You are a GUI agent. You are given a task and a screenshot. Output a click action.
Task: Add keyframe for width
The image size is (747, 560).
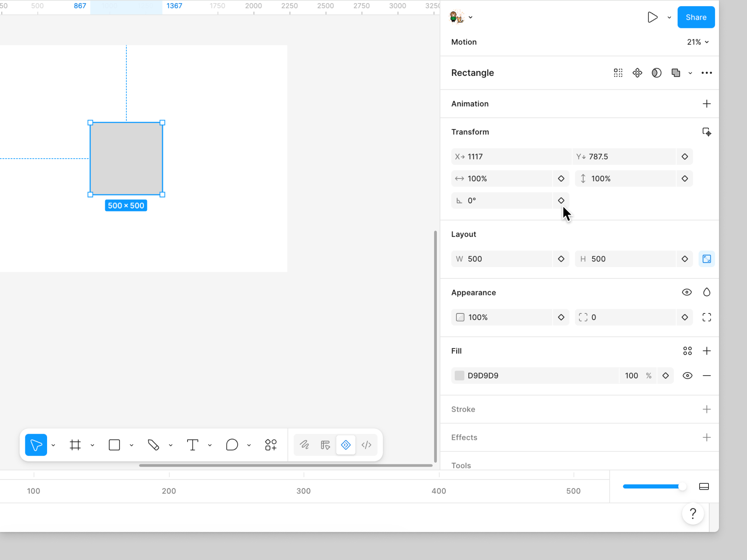click(561, 259)
